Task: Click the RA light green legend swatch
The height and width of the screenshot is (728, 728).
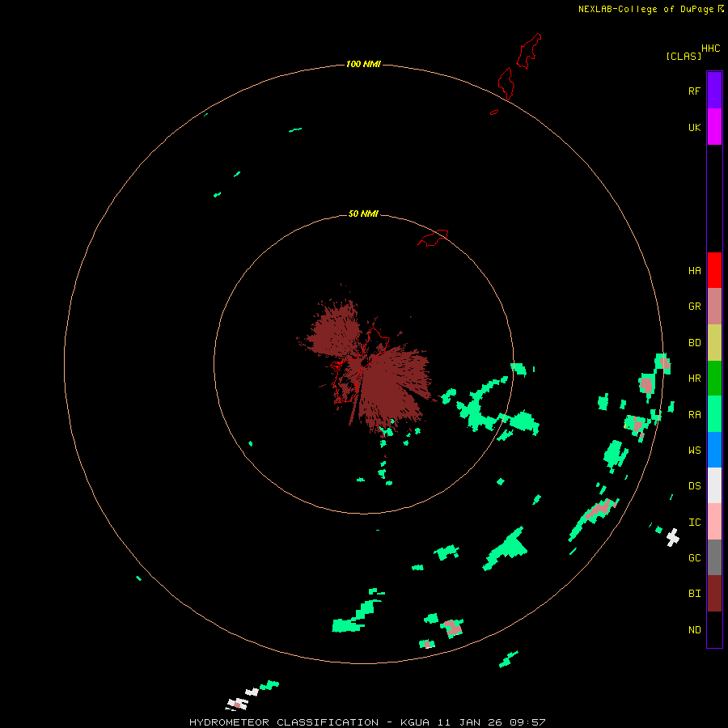Action: 714,414
